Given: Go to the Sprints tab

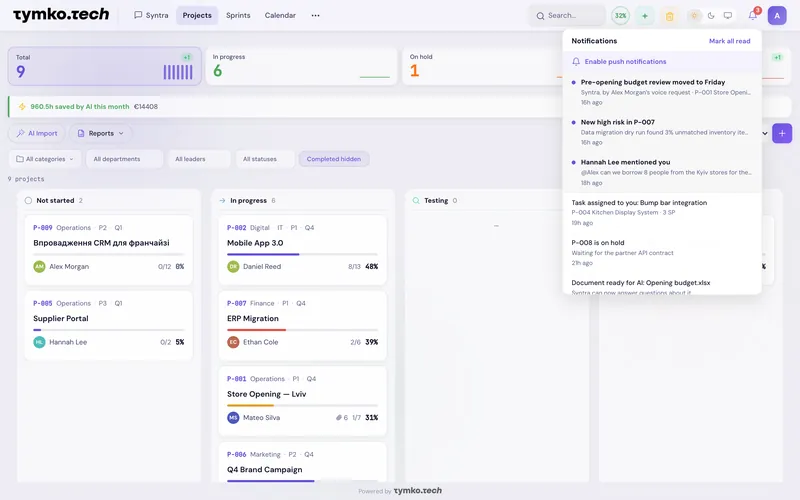Looking at the screenshot, I should [238, 15].
